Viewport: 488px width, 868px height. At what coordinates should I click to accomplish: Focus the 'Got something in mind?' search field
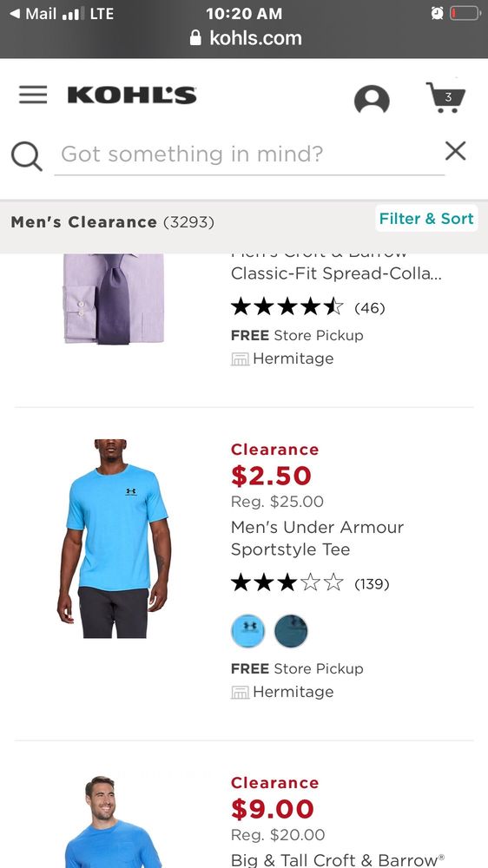coord(249,155)
